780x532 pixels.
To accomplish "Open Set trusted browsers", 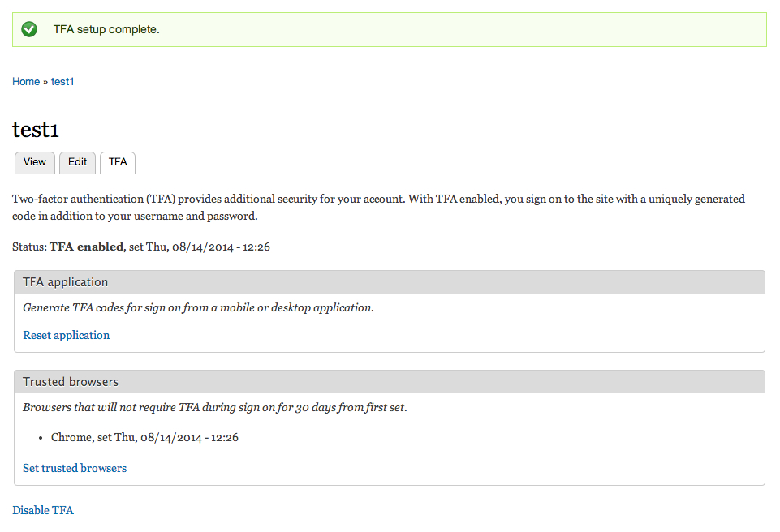I will [x=74, y=468].
